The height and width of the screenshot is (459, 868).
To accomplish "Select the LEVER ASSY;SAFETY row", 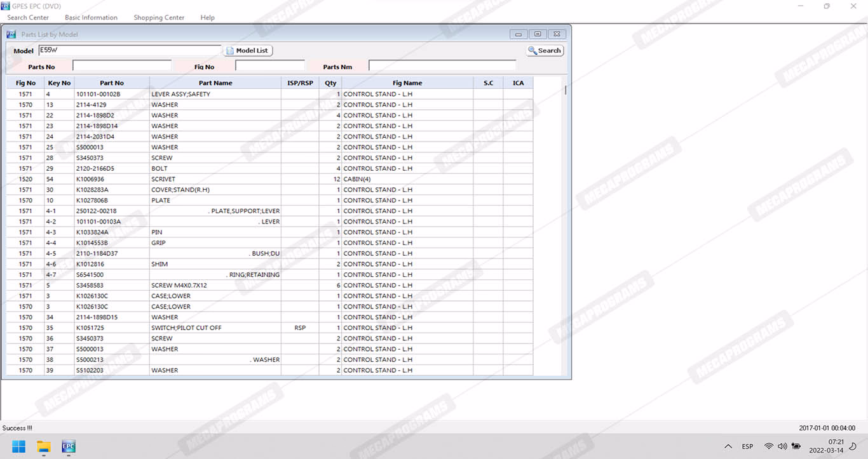I will [x=180, y=94].
